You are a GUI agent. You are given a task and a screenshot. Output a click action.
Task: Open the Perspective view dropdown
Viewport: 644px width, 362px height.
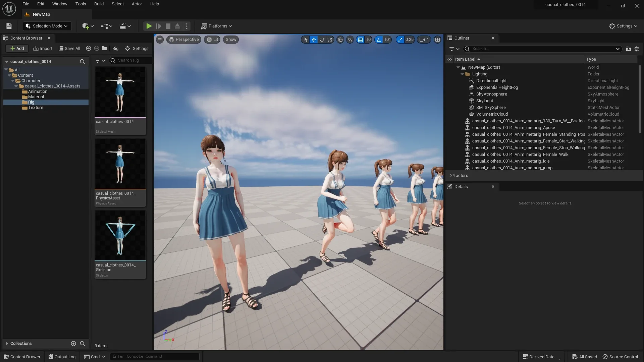point(183,40)
